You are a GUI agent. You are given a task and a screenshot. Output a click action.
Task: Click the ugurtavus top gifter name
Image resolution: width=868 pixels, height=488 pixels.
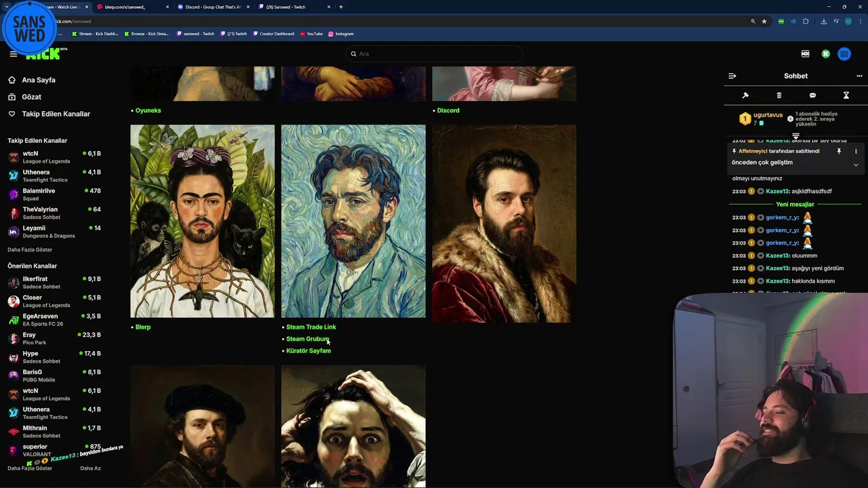(x=768, y=115)
